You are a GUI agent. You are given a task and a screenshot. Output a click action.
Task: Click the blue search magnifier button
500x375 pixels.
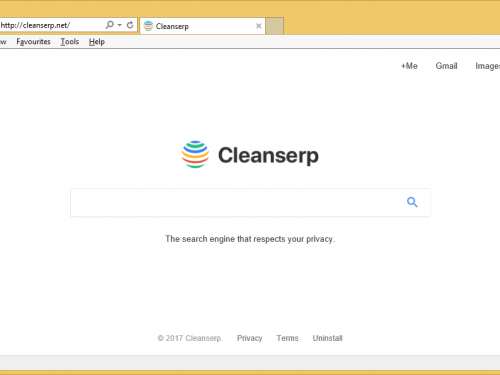412,202
